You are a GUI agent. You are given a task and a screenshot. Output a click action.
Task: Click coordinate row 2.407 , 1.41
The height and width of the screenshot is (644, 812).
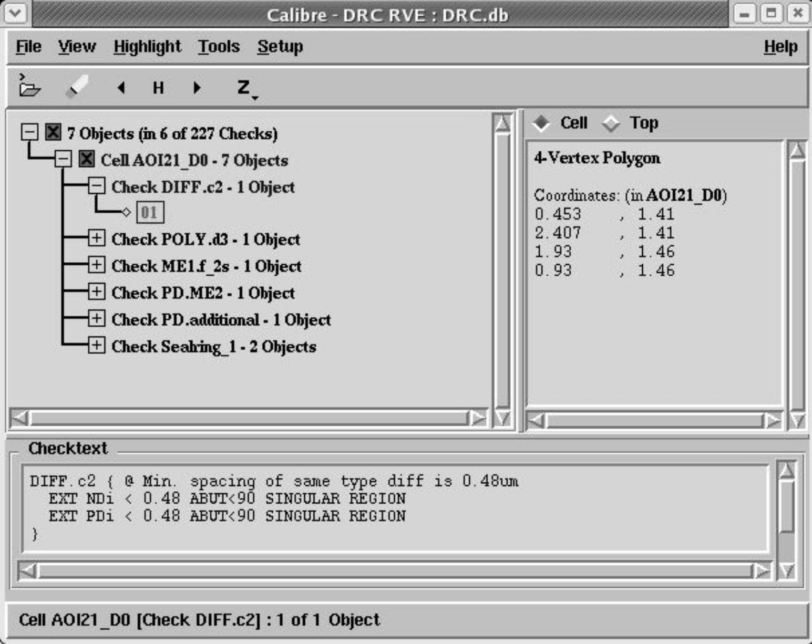click(604, 233)
